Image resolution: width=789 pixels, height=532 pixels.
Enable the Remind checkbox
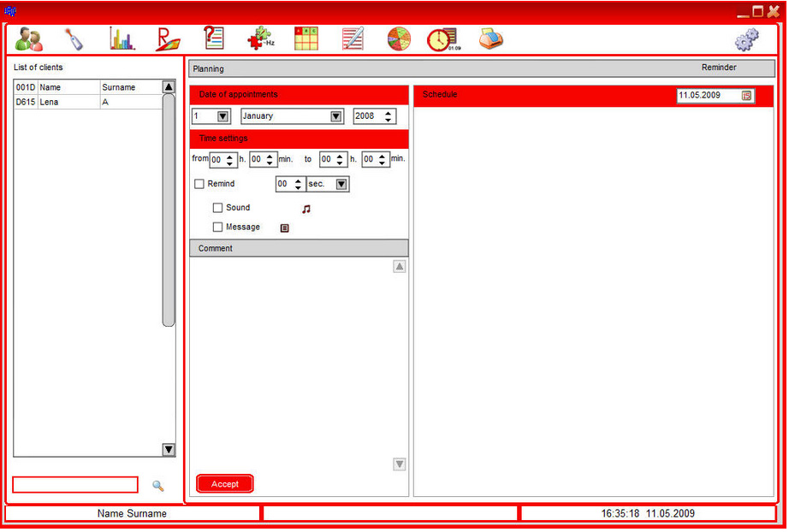pos(199,184)
